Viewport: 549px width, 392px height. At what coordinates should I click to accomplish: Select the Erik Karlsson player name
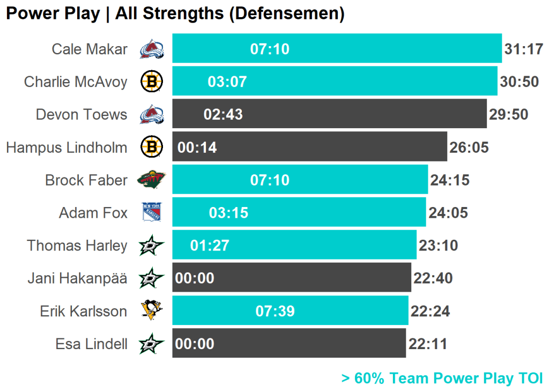click(84, 311)
